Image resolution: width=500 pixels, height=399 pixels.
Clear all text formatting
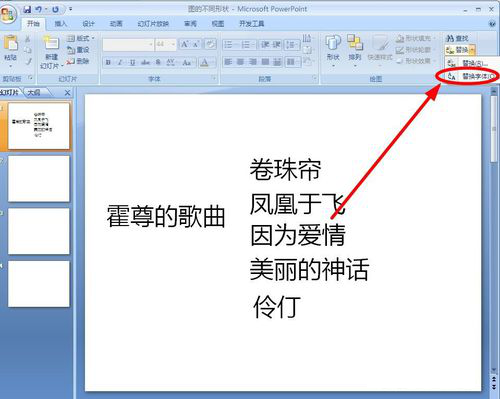pyautogui.click(x=210, y=44)
